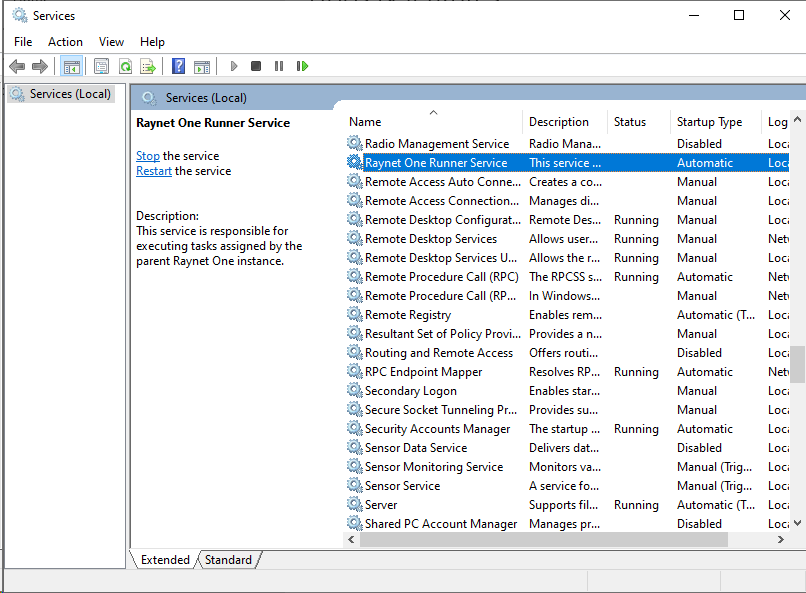This screenshot has width=806, height=593.
Task: Click the Export List toolbar icon
Action: click(148, 66)
